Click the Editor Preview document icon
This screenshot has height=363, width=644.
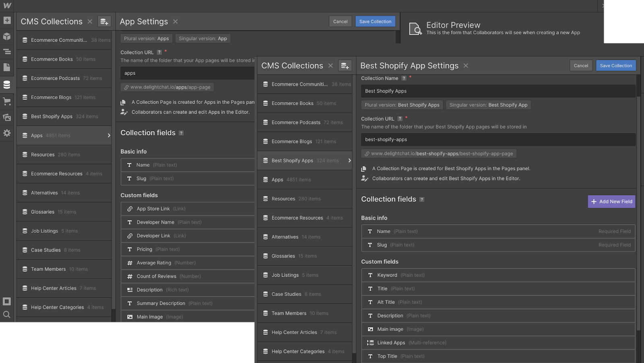415,29
